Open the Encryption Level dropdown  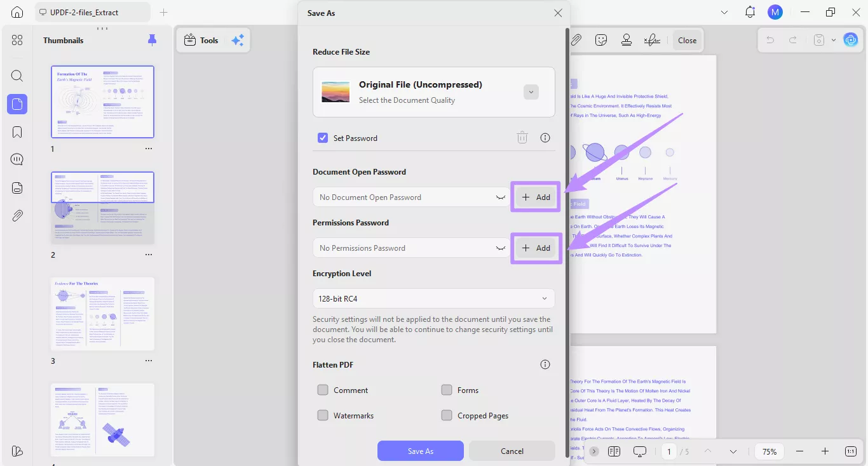coord(434,298)
